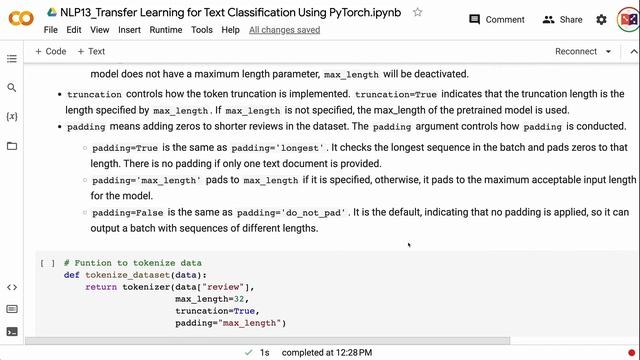
Task: Open the Runtime menu
Action: click(x=166, y=30)
